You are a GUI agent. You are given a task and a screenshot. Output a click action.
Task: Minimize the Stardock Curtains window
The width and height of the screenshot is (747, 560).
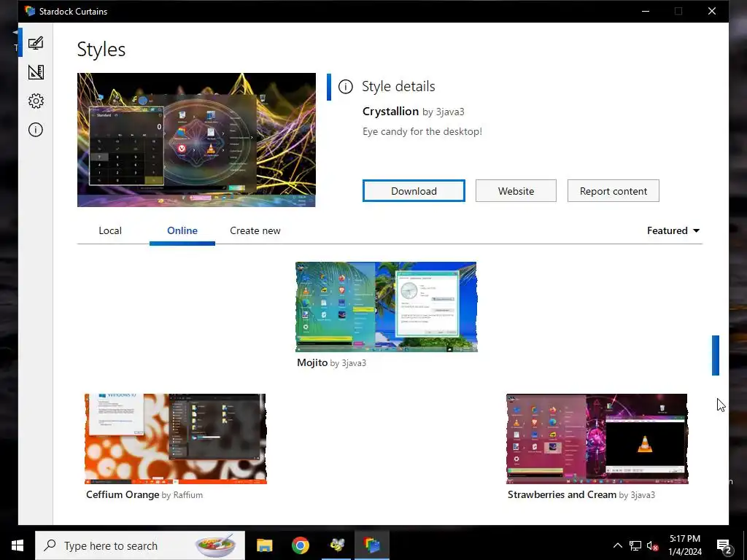tap(646, 11)
